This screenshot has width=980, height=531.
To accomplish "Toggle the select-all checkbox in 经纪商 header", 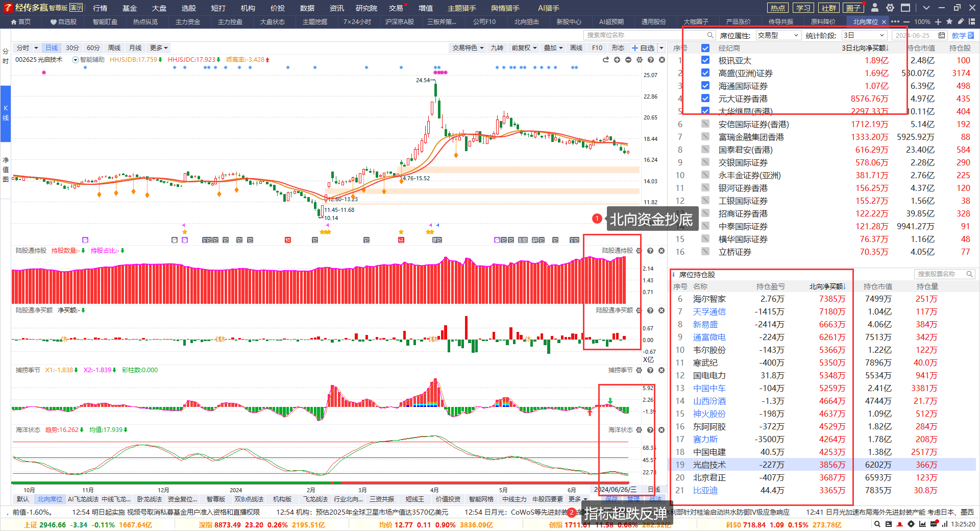I will 705,48.
